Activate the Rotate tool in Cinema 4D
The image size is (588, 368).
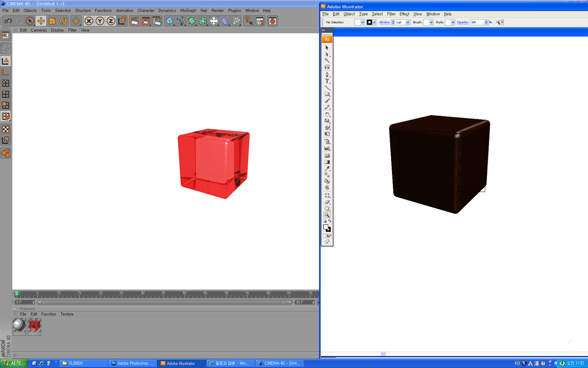coord(63,21)
